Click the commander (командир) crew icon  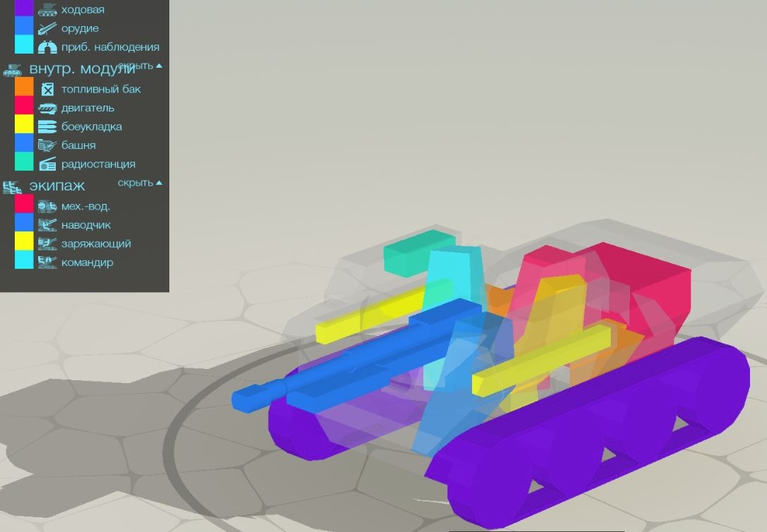pyautogui.click(x=47, y=262)
